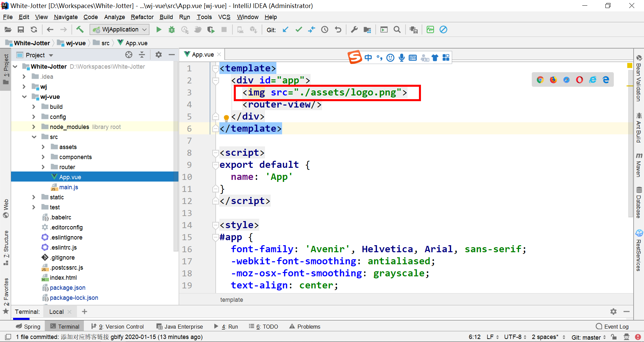Start debugging with the bug icon
This screenshot has height=342, width=644.
(172, 30)
